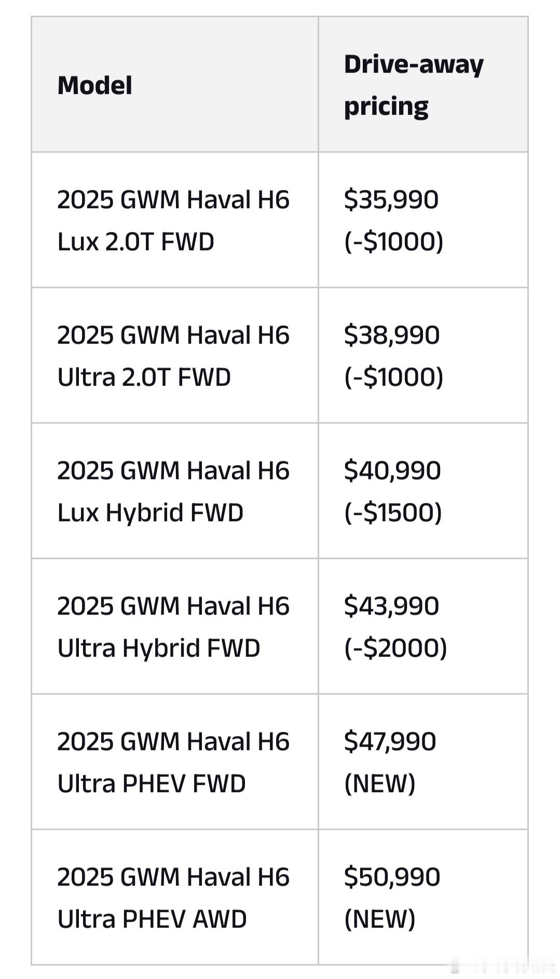
Task: Click the (NEW) label under $47,990
Action: click(x=380, y=783)
